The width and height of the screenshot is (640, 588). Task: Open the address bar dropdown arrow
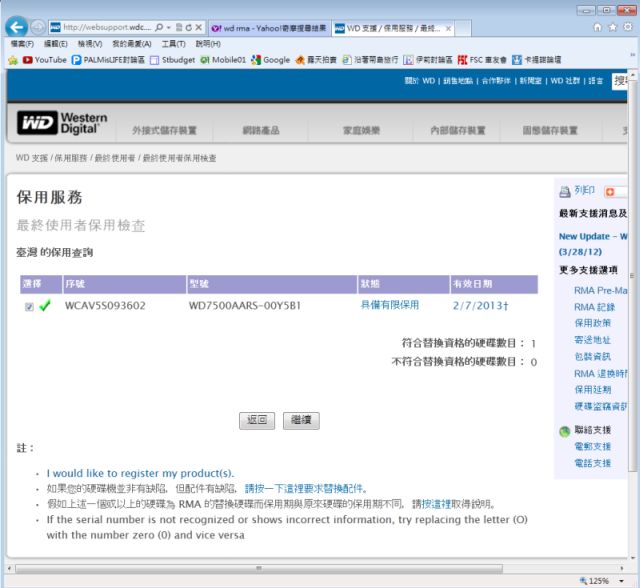coord(169,27)
